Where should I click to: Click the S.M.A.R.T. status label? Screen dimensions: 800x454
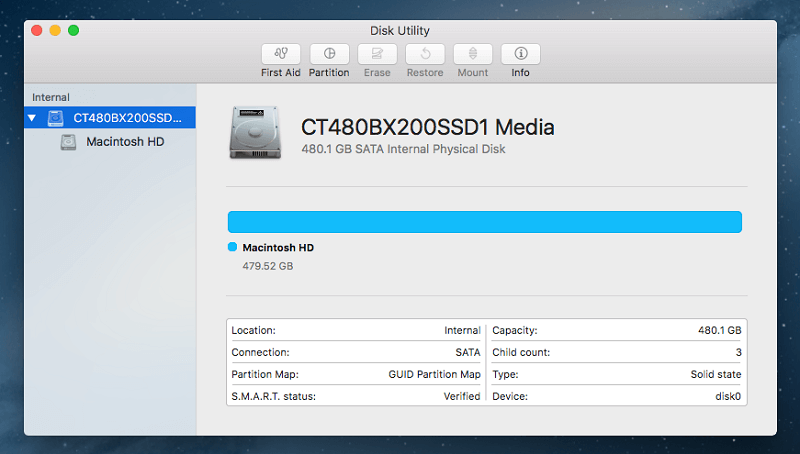coord(273,396)
